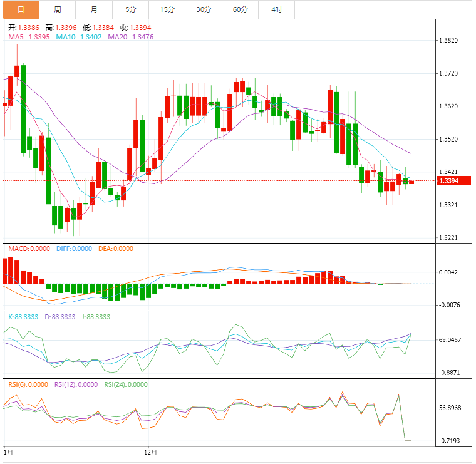Open the 月 (monthly) timeframe tab
476x464 pixels.
94,9
